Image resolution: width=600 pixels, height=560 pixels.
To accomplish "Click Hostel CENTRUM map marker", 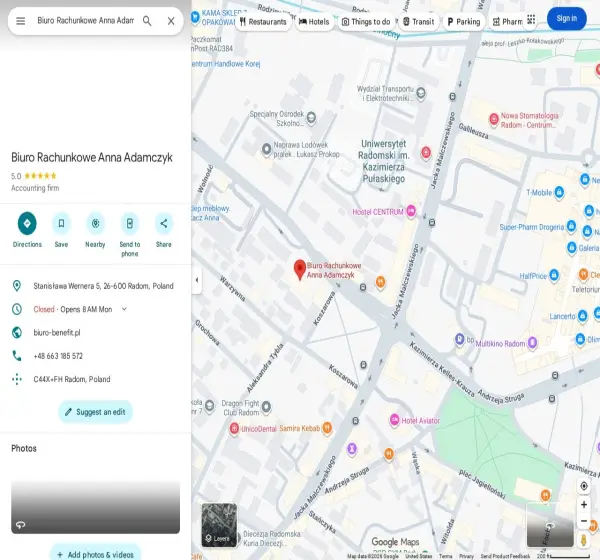I will click(x=411, y=211).
